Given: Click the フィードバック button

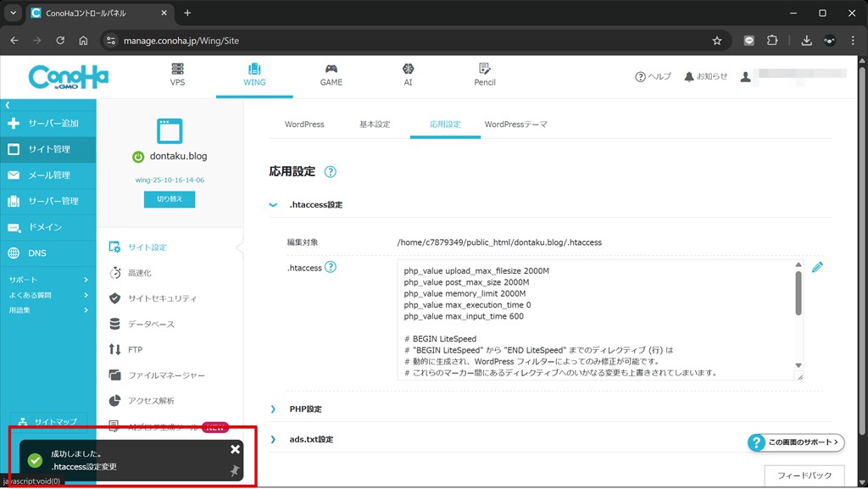Looking at the screenshot, I should (x=804, y=475).
